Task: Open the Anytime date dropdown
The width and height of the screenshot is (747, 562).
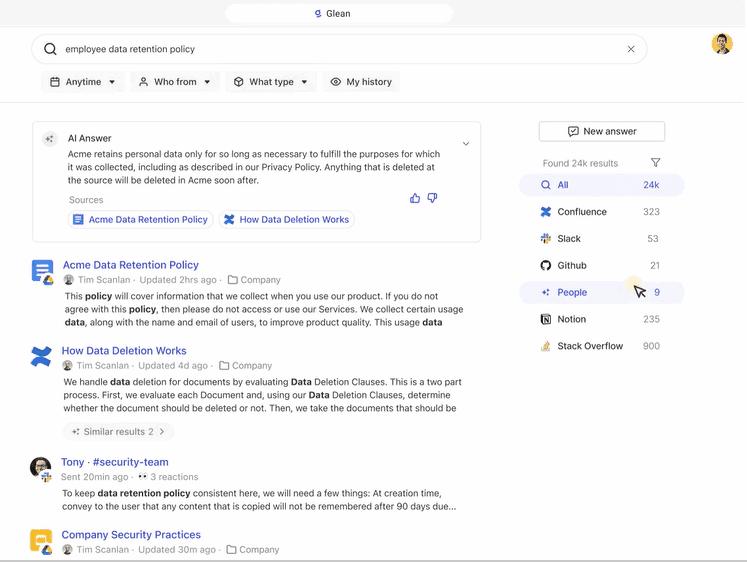Action: coord(83,82)
